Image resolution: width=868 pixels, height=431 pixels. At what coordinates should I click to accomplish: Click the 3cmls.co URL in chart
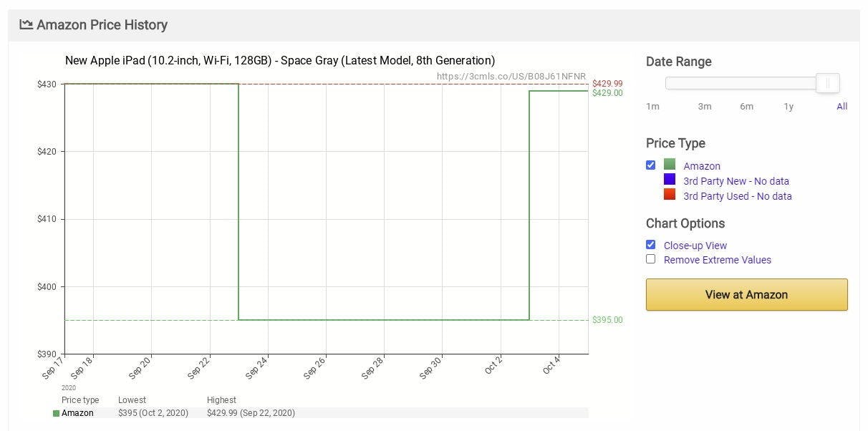click(x=511, y=76)
